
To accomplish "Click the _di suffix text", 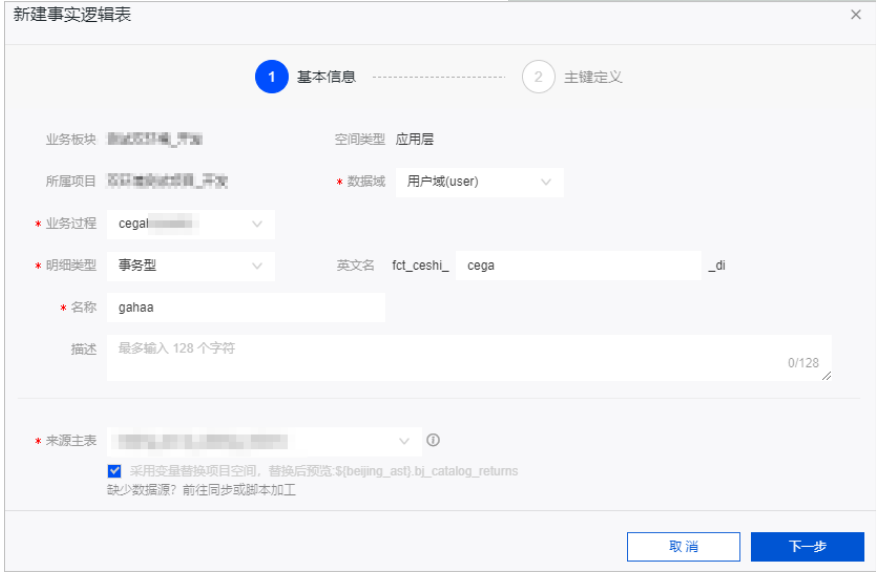I will [717, 265].
